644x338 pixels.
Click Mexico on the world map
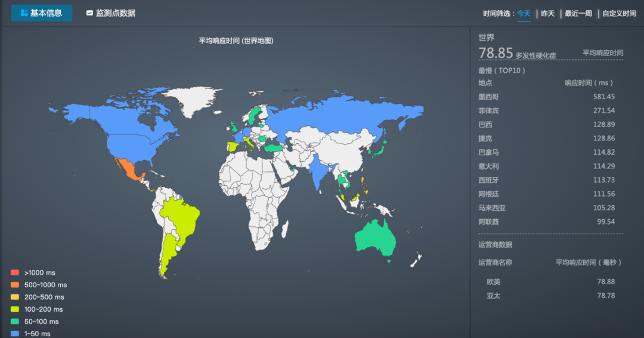129,168
